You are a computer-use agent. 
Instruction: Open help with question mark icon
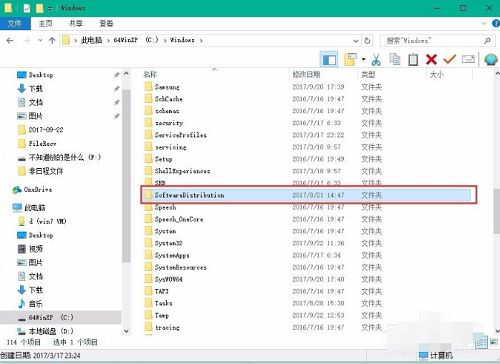(x=496, y=23)
